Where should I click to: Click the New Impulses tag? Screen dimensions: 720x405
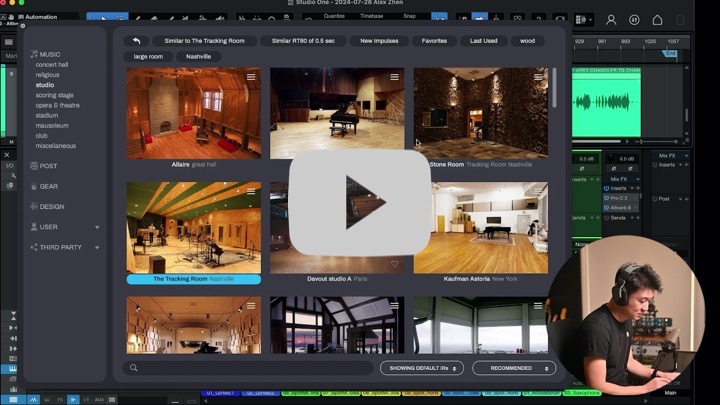tap(379, 41)
